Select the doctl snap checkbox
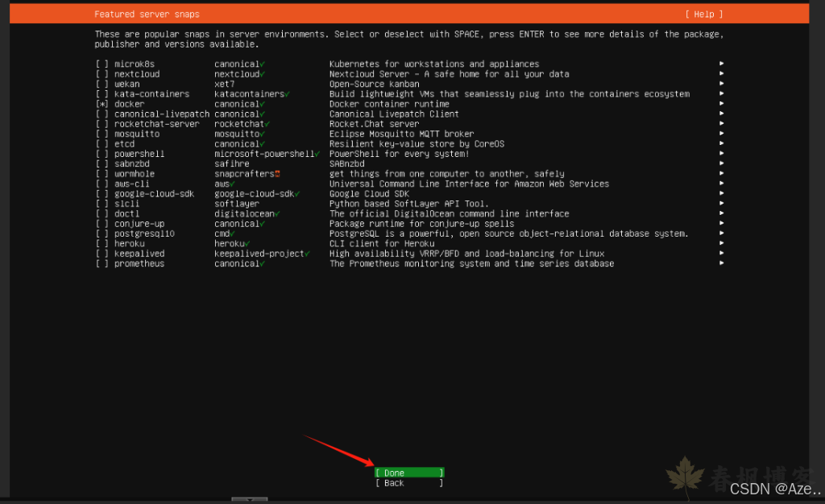The width and height of the screenshot is (825, 504). [102, 214]
